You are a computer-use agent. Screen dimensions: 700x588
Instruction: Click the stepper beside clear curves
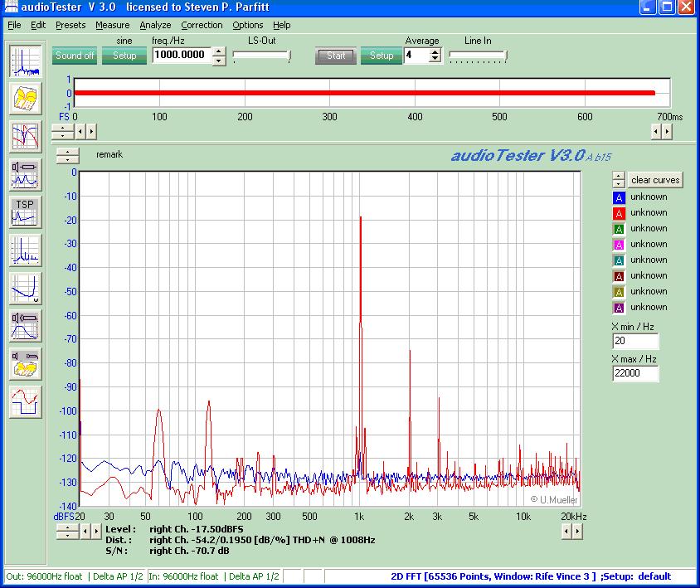point(618,180)
